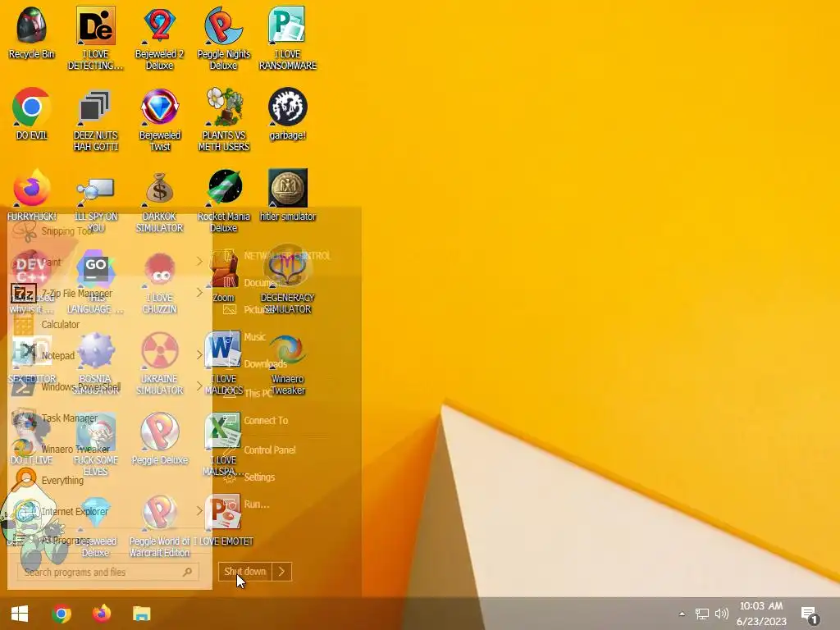The height and width of the screenshot is (630, 840).
Task: Expand the Windows PowerShell jump list arrow
Action: 199,386
